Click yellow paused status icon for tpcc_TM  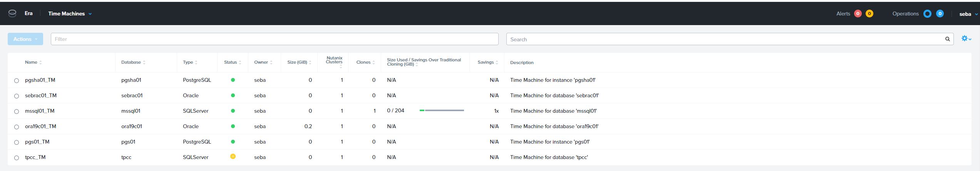pos(233,156)
